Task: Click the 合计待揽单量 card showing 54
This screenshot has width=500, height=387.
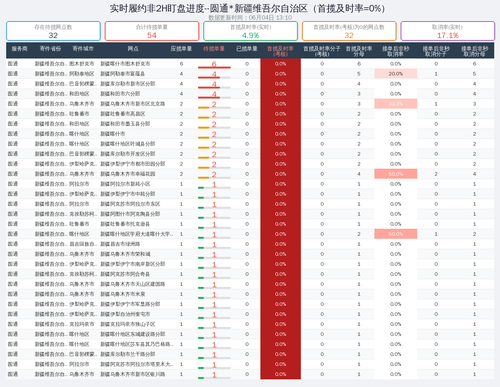Action: pos(152,31)
